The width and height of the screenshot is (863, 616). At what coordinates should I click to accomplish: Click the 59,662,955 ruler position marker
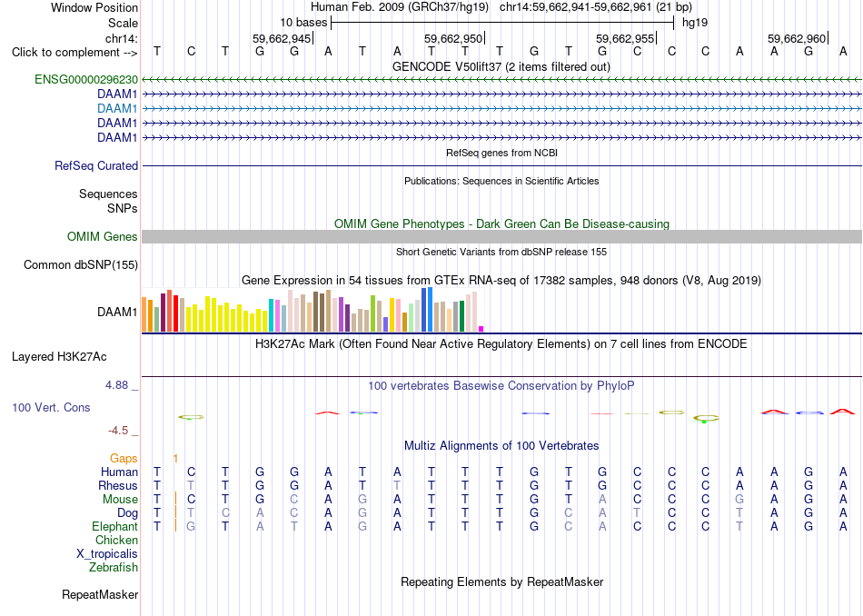pyautogui.click(x=626, y=38)
